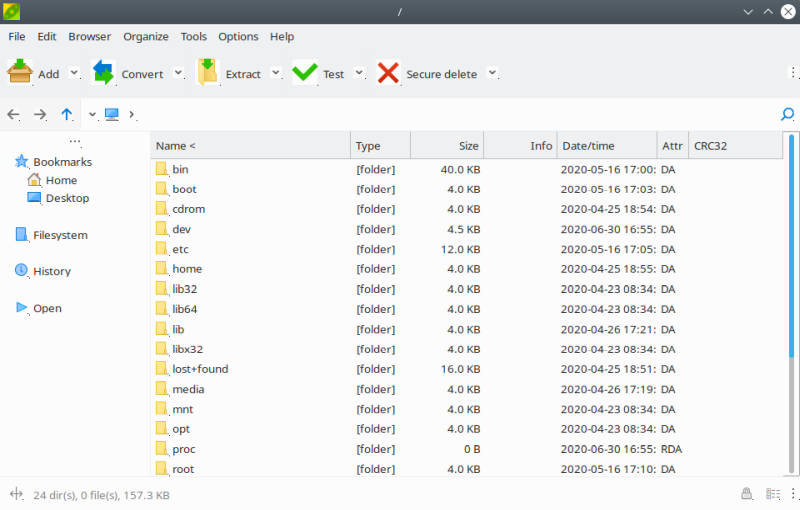Select Home bookmark in the sidebar
The height and width of the screenshot is (510, 800).
60,180
